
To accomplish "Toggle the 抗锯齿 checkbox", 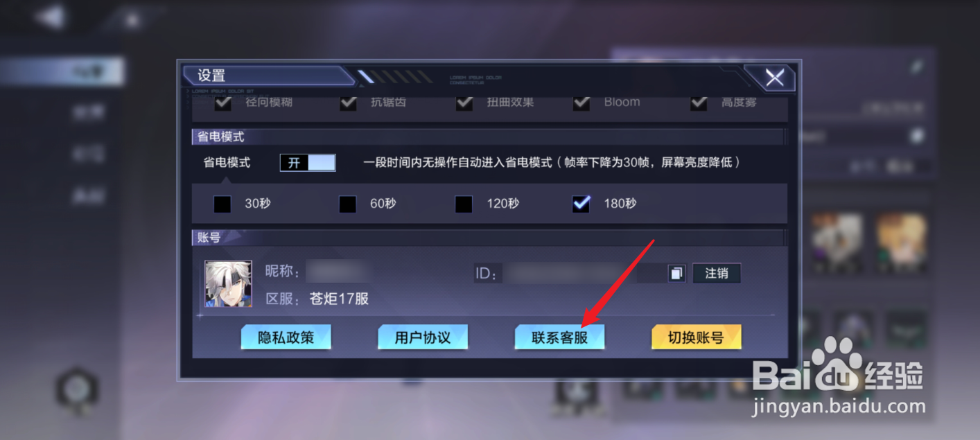I will point(348,103).
